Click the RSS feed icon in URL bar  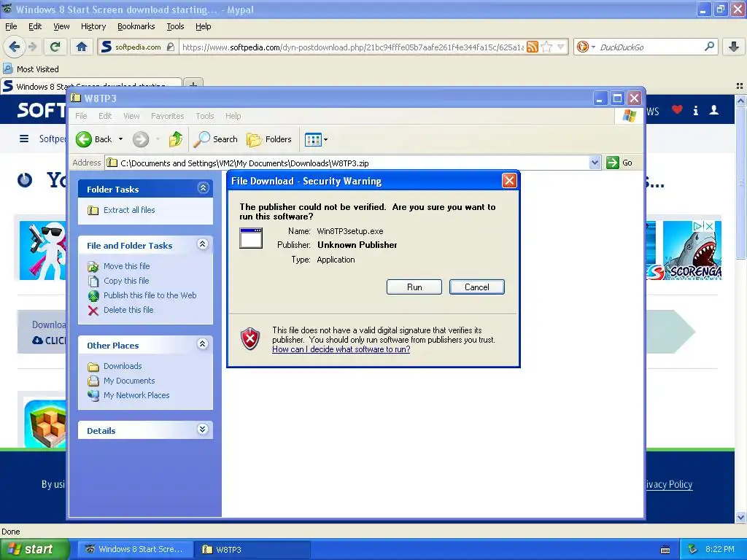tap(533, 47)
